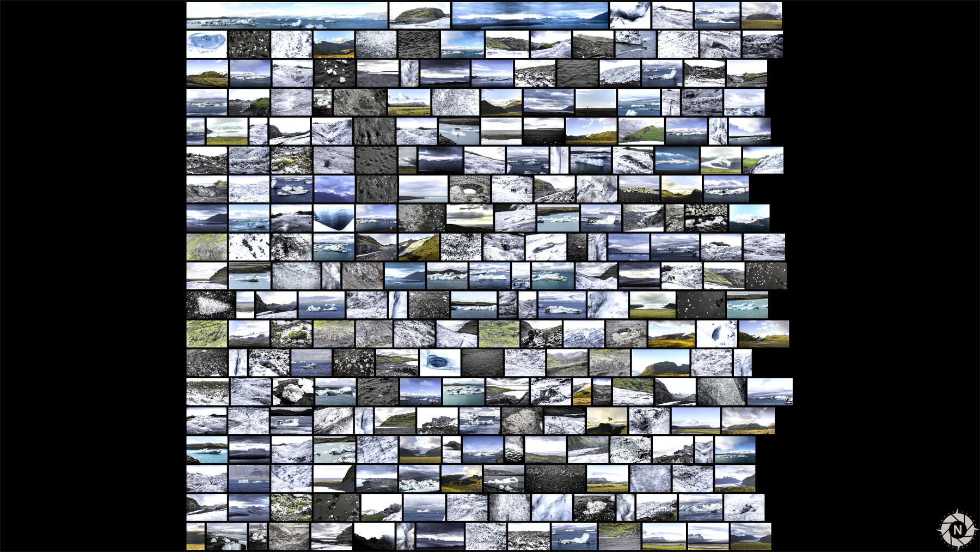Open the wide iceberg lagoon panorama thumbnail
Screen dimensions: 980x552
pos(287,15)
